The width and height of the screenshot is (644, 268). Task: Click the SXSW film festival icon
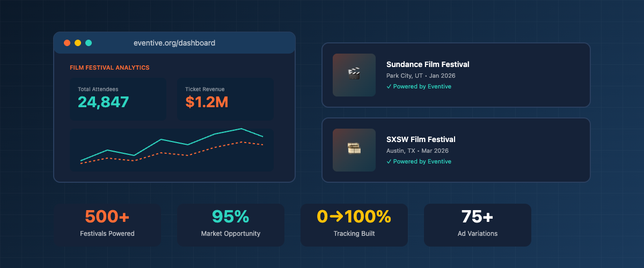354,150
